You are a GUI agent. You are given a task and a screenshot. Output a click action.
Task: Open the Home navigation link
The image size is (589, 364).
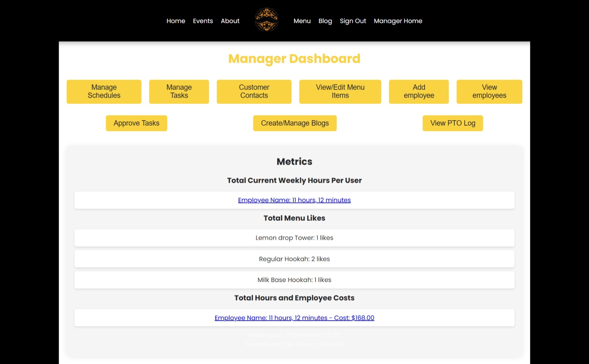(x=176, y=21)
